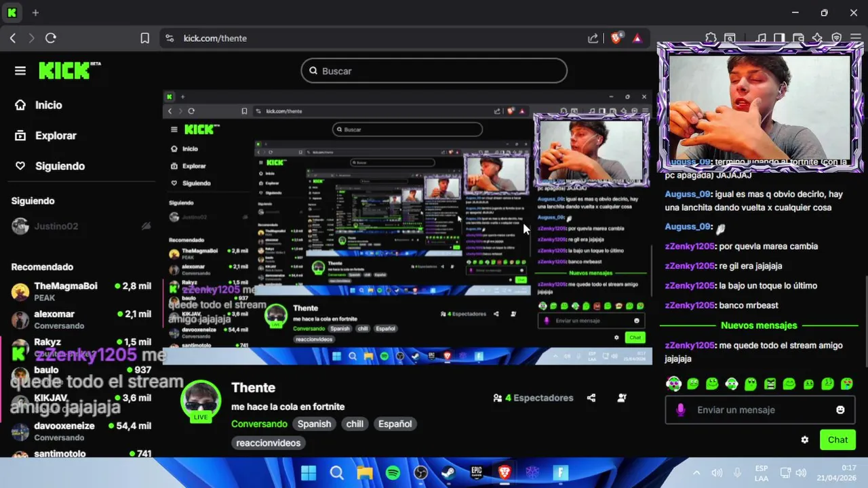Collapse the Kick sidebar with hamburger icon
The width and height of the screenshot is (868, 488).
tap(20, 70)
